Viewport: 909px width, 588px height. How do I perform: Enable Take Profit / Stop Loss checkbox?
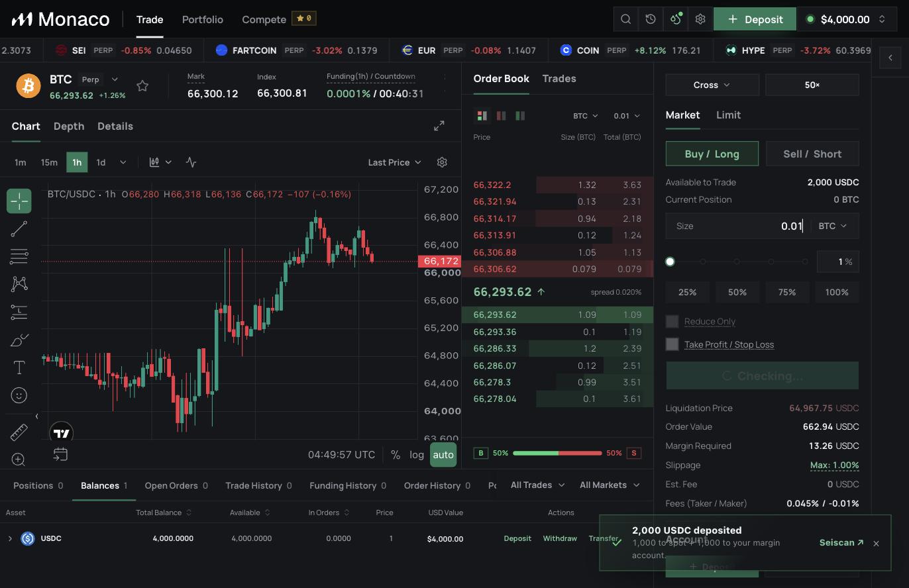pyautogui.click(x=672, y=344)
